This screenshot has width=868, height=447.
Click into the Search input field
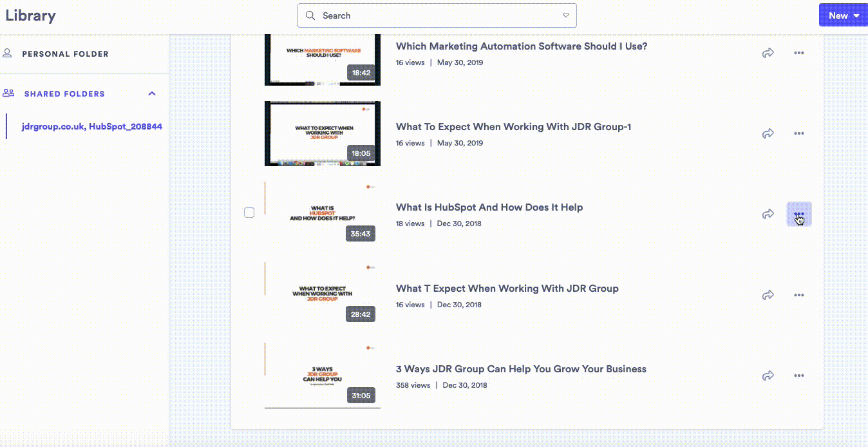(x=437, y=15)
